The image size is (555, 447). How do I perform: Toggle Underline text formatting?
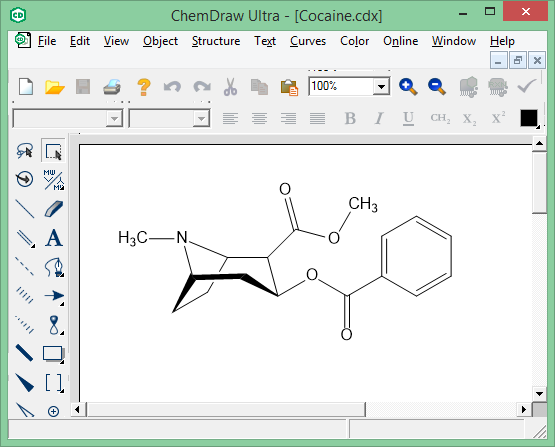(408, 119)
